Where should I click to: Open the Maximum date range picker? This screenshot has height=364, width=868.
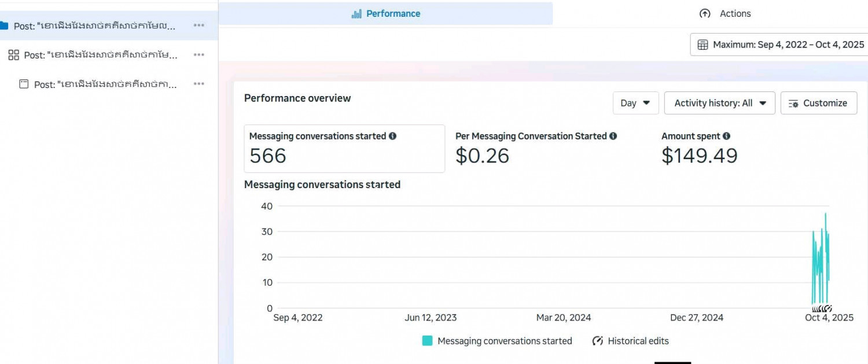click(780, 45)
